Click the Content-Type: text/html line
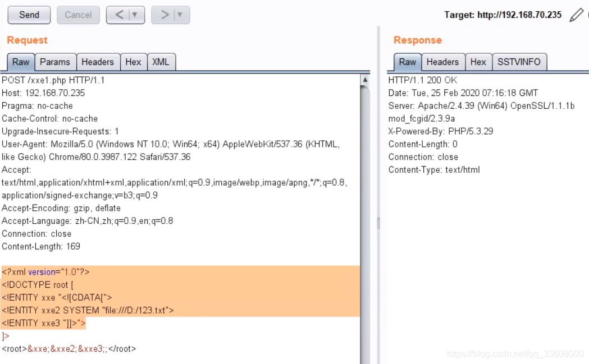This screenshot has width=589, height=364. [434, 169]
